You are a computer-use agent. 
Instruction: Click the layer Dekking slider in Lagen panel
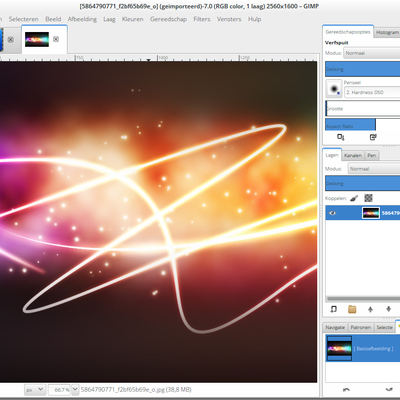pos(363,184)
